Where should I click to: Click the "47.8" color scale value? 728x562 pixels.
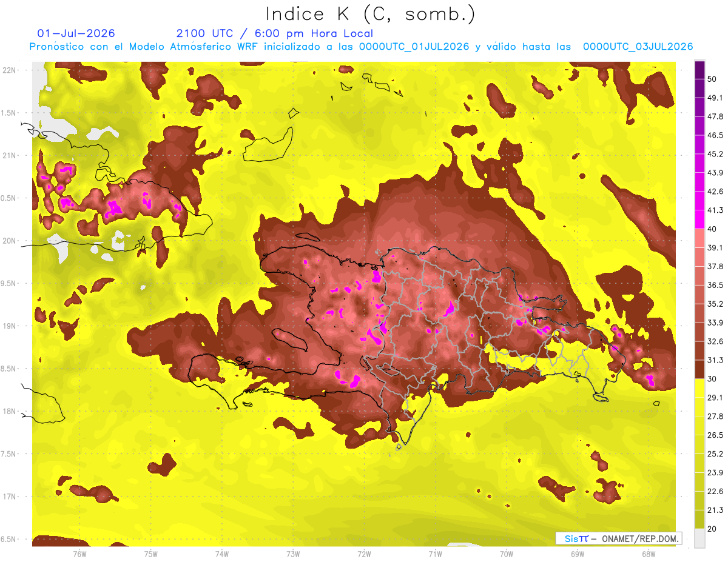click(x=716, y=116)
